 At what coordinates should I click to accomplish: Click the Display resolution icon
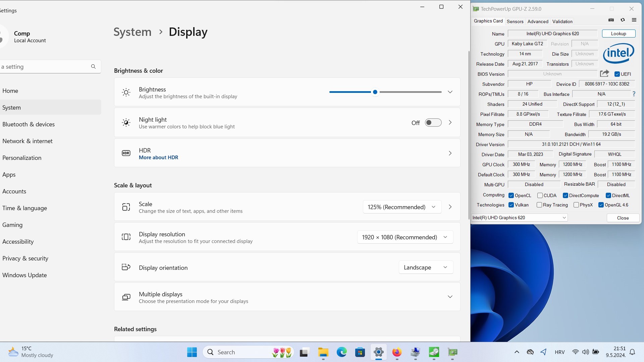pyautogui.click(x=126, y=237)
